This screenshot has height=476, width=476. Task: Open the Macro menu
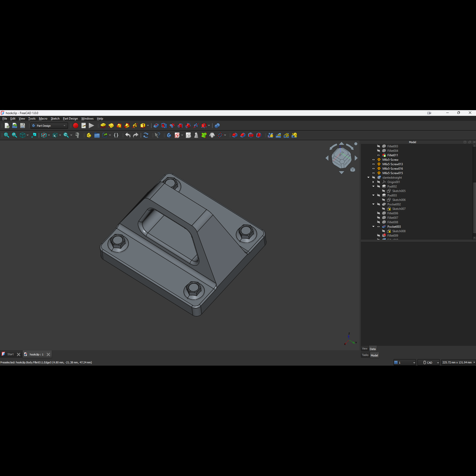coord(43,119)
